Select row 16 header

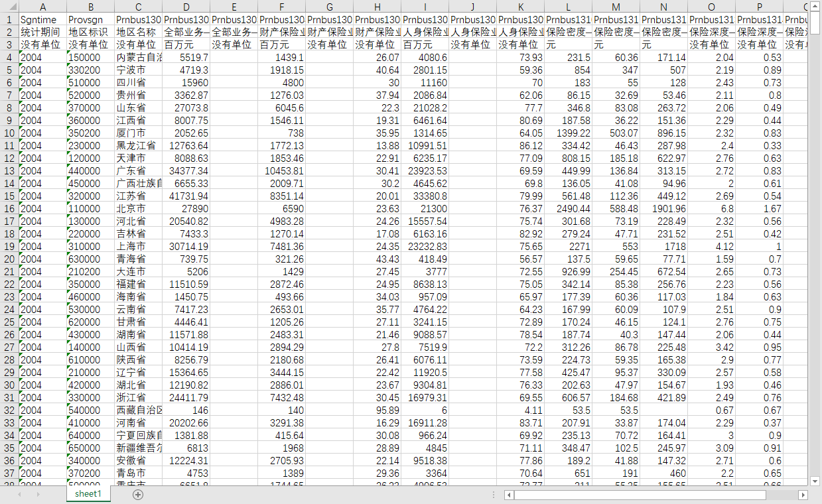click(9, 208)
